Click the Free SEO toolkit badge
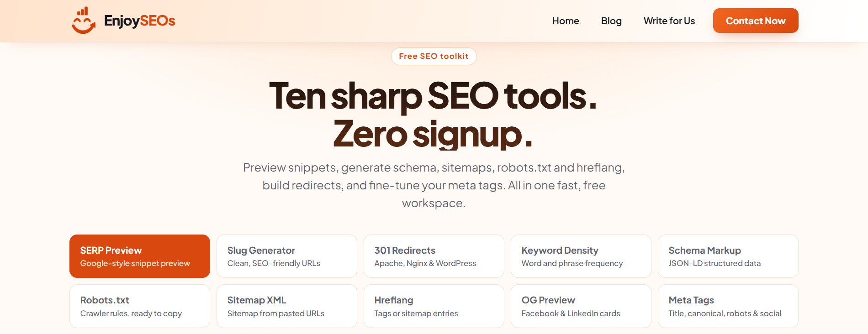This screenshot has width=868, height=334. [434, 56]
